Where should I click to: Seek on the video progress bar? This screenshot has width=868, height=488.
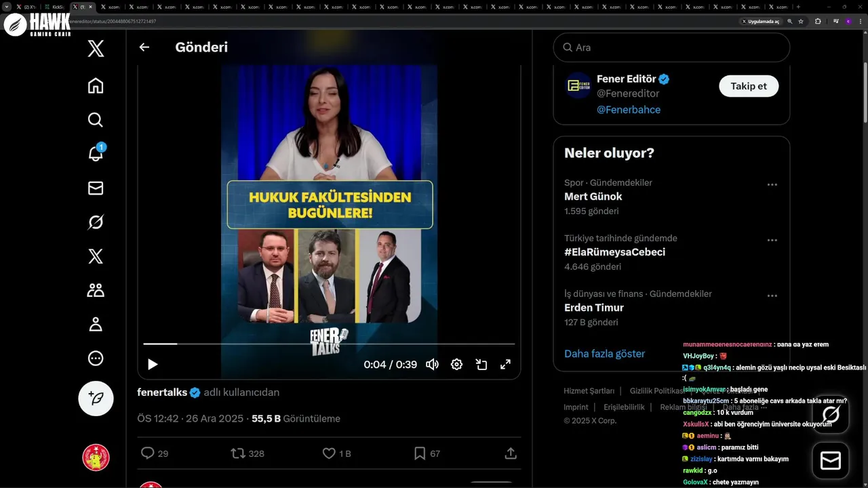pos(329,344)
